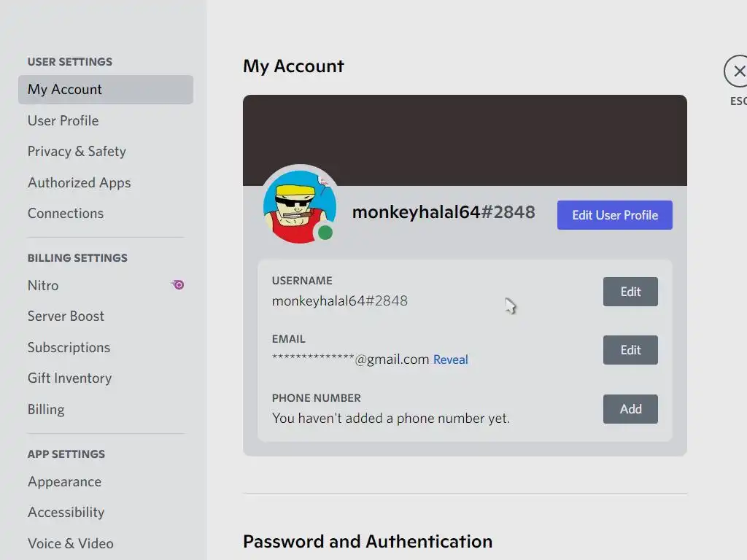
Task: Click the USER SETTINGS section label
Action: pos(70,62)
